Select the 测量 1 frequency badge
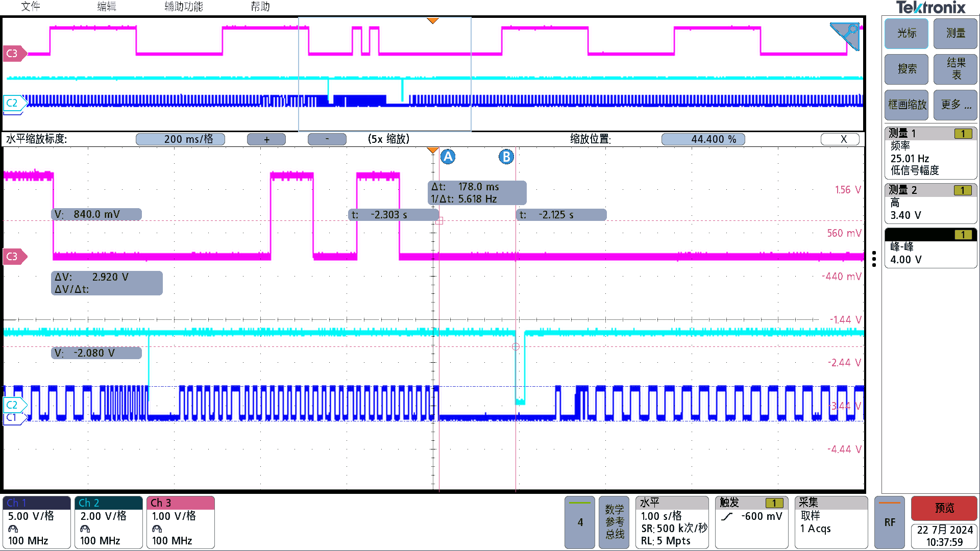The height and width of the screenshot is (551, 980). tap(930, 153)
